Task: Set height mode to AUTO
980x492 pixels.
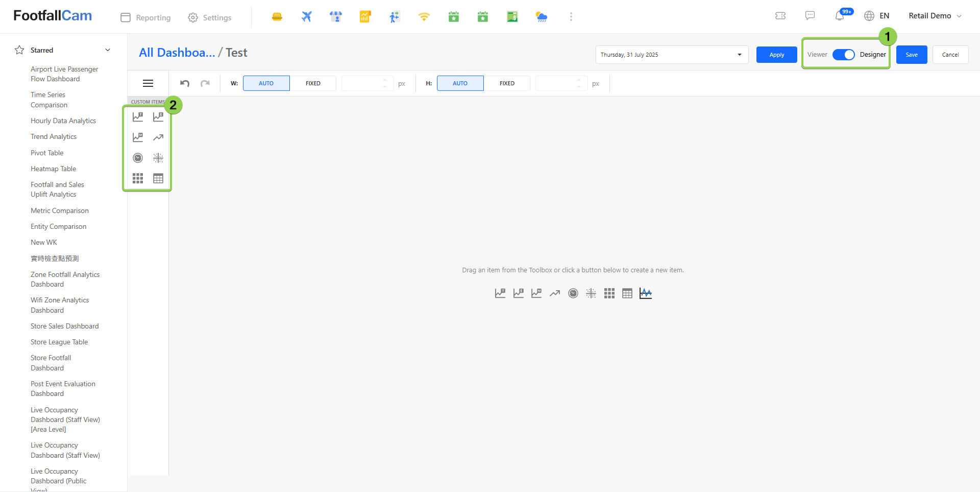Action: point(460,83)
